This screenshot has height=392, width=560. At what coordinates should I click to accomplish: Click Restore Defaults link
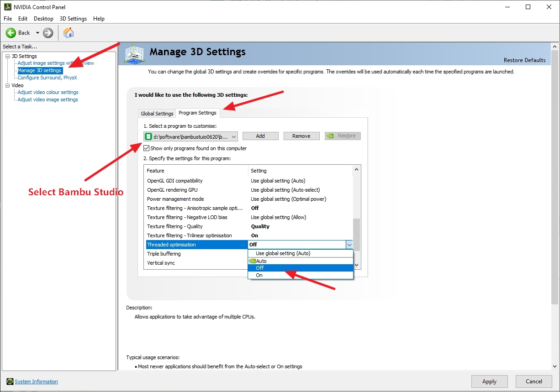click(524, 60)
